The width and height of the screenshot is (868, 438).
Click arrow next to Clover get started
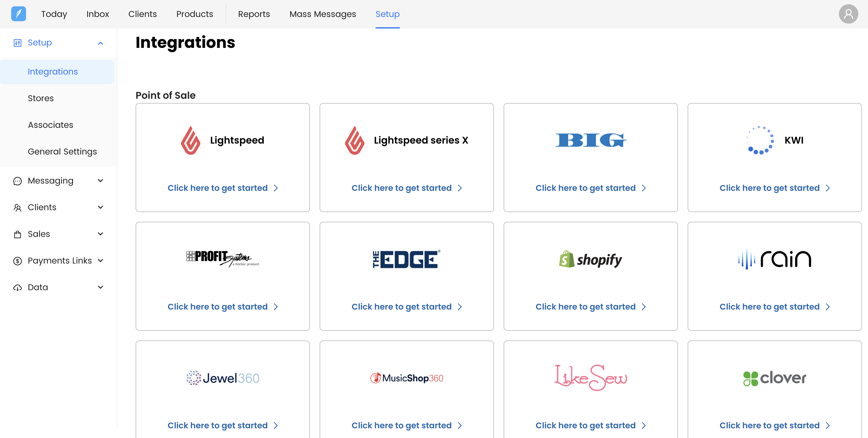(x=827, y=426)
